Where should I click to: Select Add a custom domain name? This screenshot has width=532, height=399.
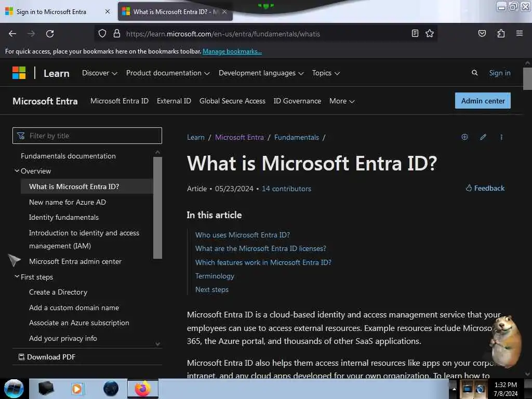pos(74,308)
